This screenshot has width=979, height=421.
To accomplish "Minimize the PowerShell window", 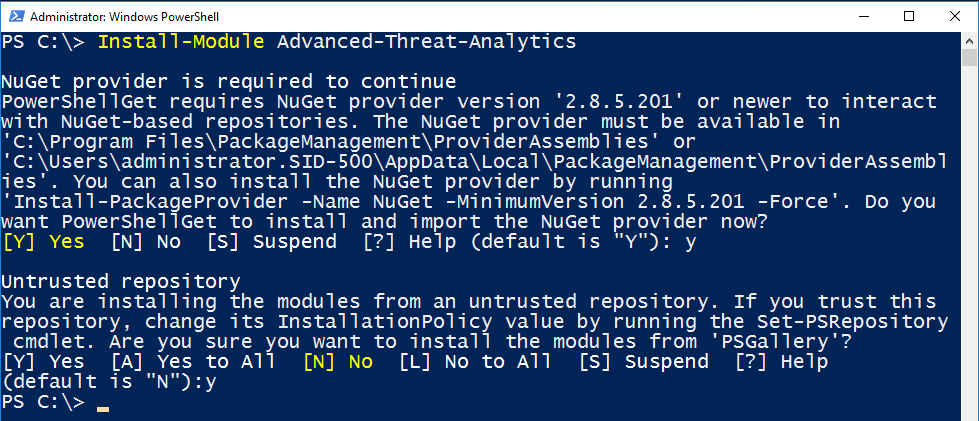I will click(862, 15).
